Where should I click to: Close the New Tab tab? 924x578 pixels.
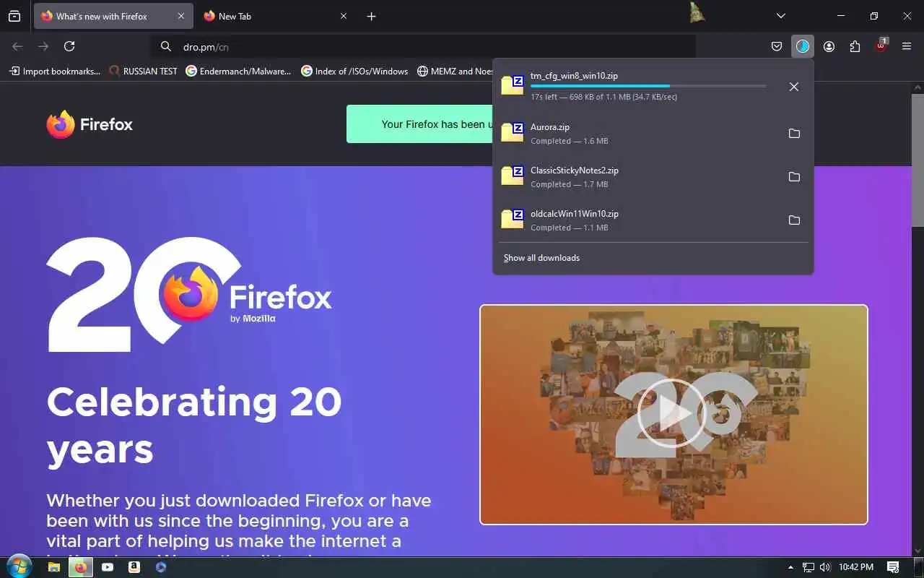click(x=344, y=16)
